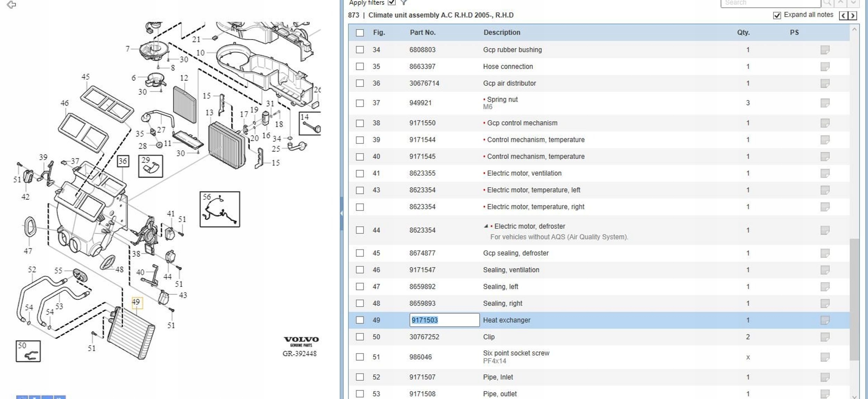Click the search magnifier icon

827,3
